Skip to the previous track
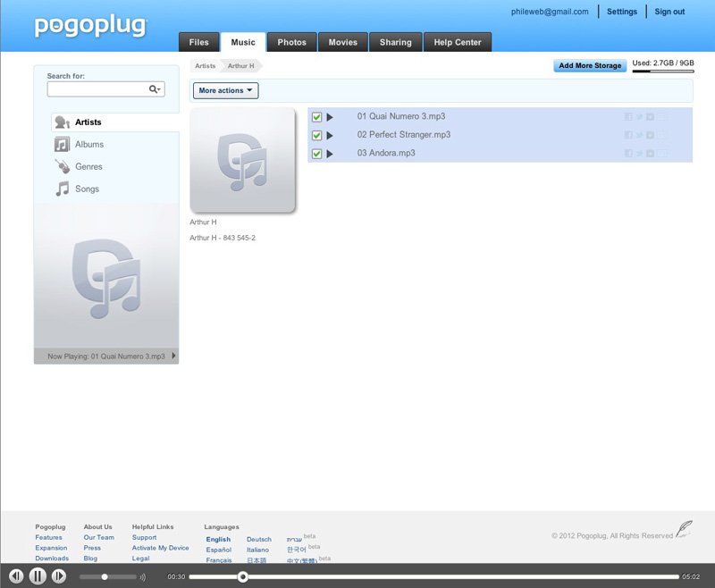This screenshot has width=715, height=588. (16, 576)
